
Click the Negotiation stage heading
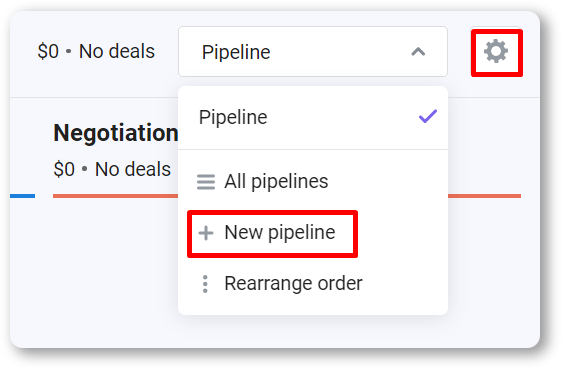coord(116,133)
